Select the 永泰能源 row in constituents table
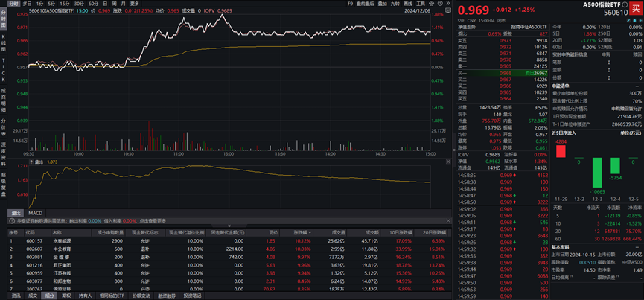 (x=57, y=241)
